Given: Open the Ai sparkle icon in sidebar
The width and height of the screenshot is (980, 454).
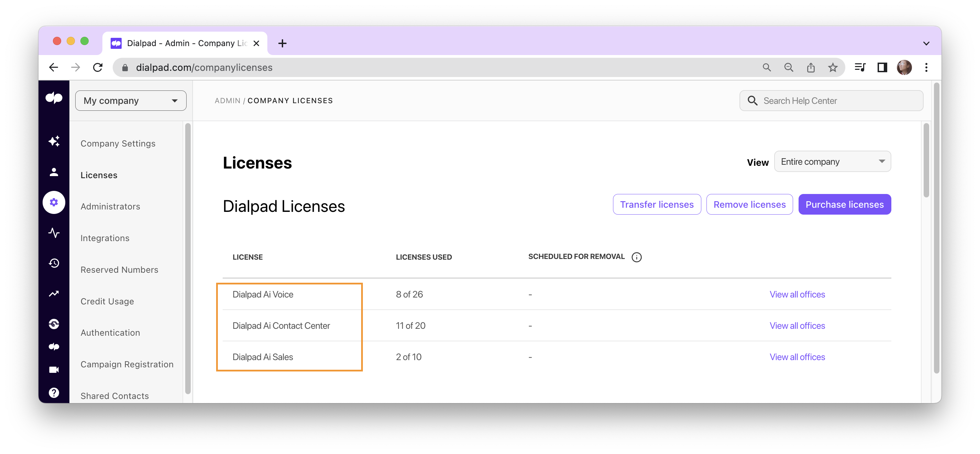Looking at the screenshot, I should point(54,141).
